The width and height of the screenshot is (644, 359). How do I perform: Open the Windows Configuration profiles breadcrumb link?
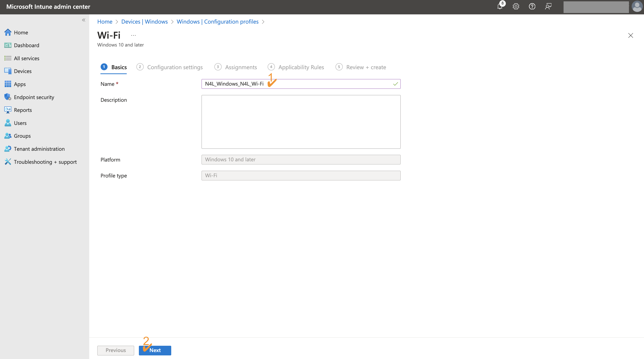click(x=218, y=22)
